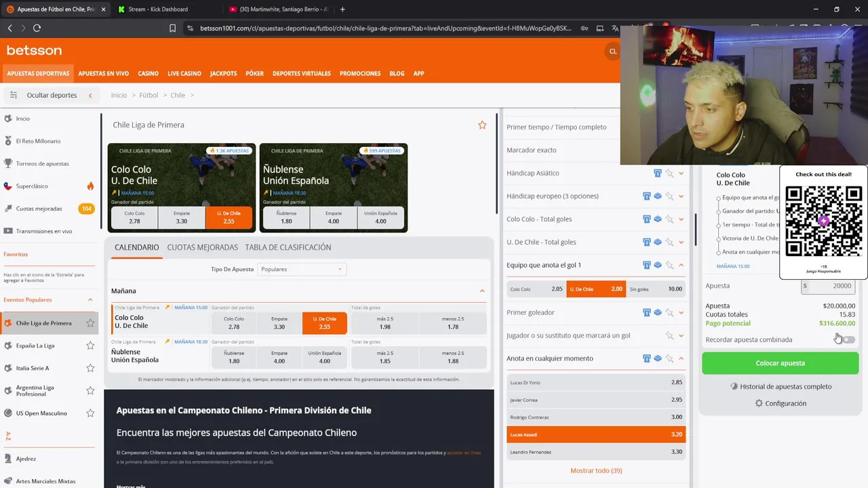
Task: Star Chile Liga de Primera in sidebar
Action: click(90, 323)
